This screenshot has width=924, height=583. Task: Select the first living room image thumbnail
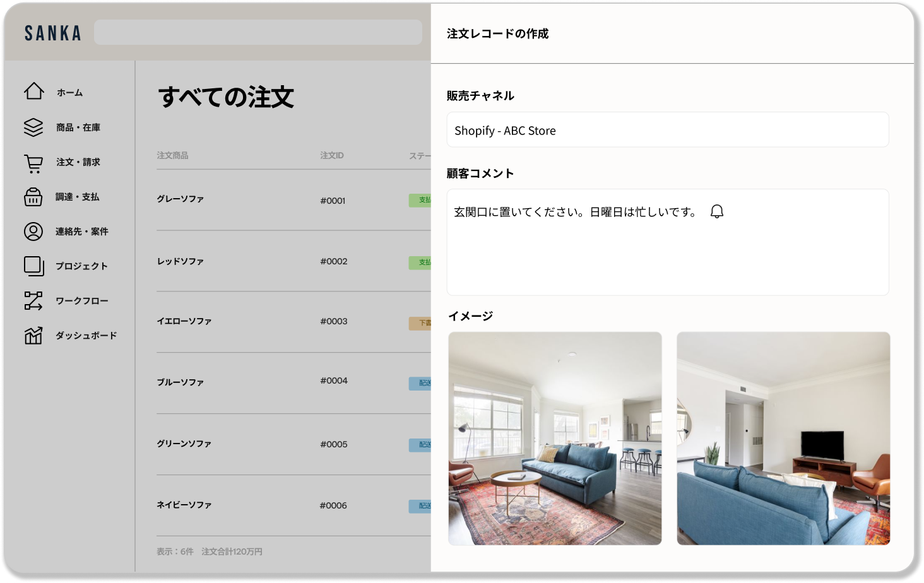pyautogui.click(x=555, y=439)
